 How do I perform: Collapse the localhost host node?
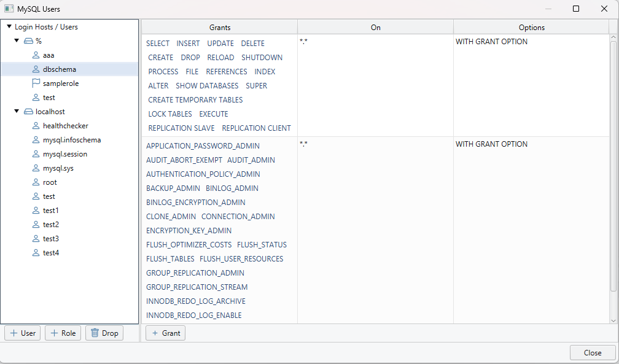(x=17, y=111)
